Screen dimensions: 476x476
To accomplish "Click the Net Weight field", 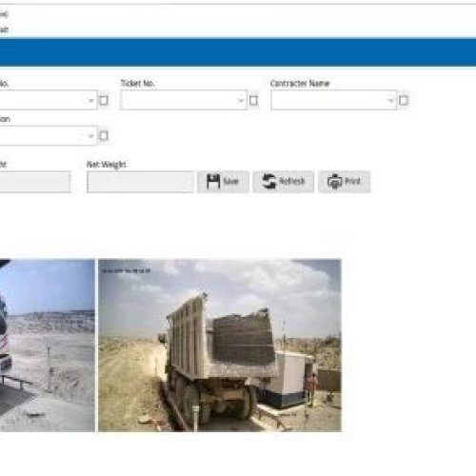I will tap(141, 182).
